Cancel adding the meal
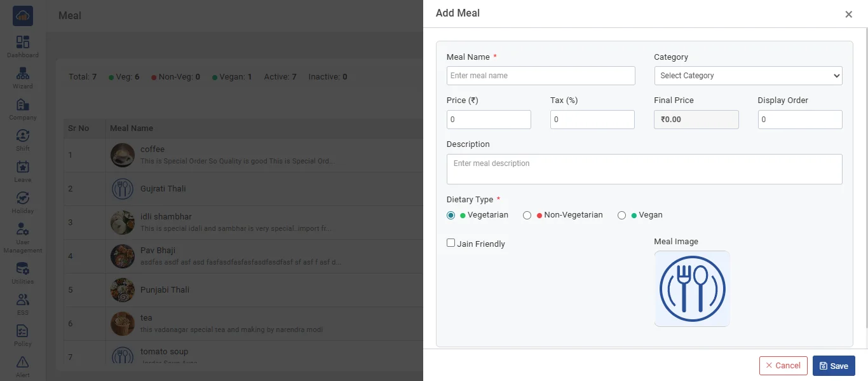Viewport: 868px width, 381px height. point(783,366)
